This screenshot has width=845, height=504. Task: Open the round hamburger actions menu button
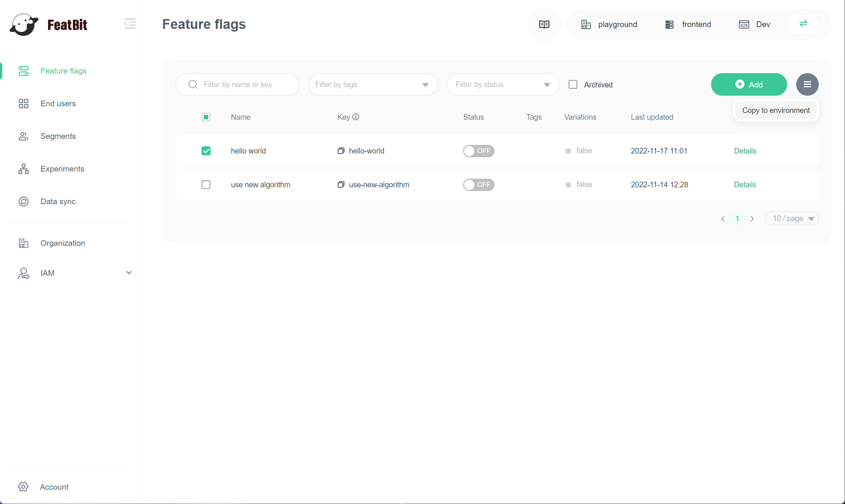coord(807,84)
